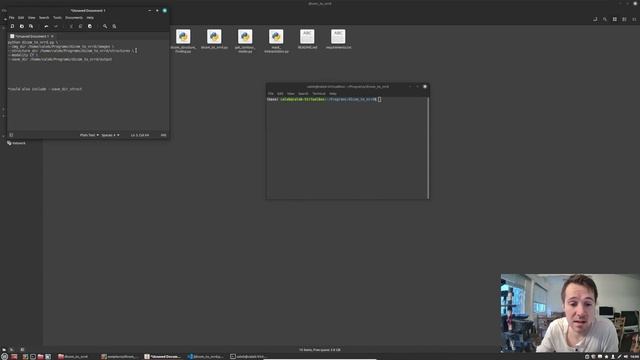Click the New document icon in text editor
The image size is (640, 360).
[x=12, y=26]
